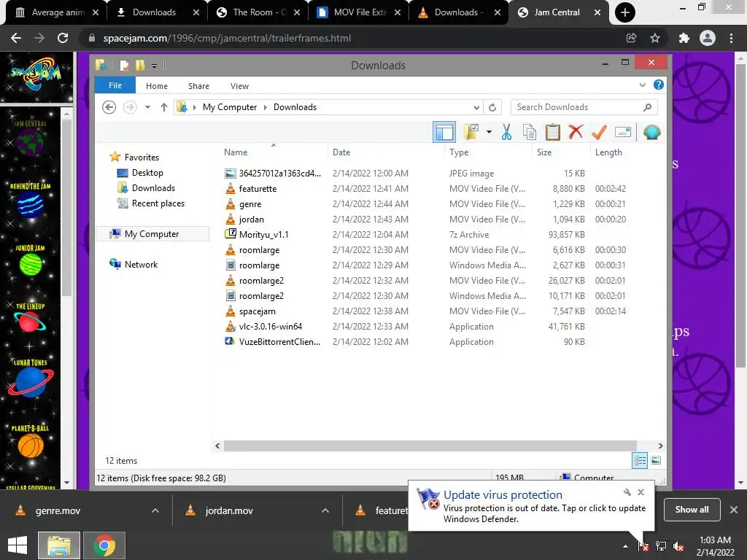Sort files by the Size column header
The height and width of the screenshot is (560, 747).
pos(544,152)
